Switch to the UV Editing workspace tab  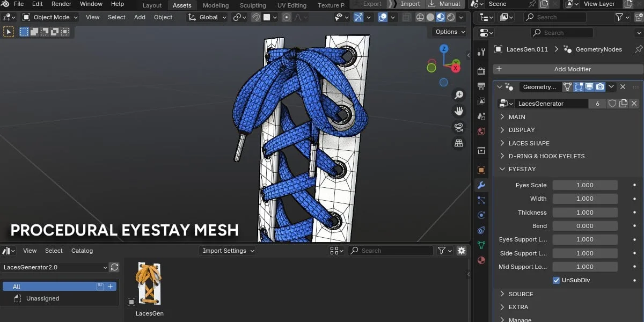(x=291, y=5)
